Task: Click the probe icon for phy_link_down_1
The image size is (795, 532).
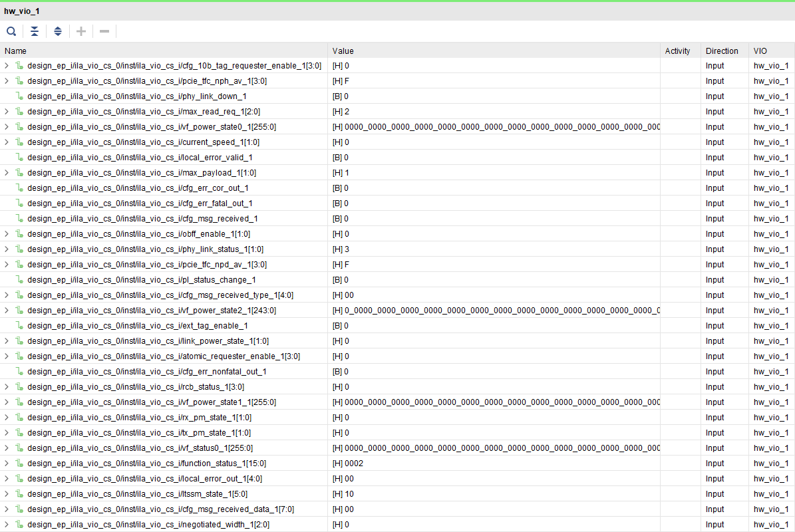Action: coord(19,96)
